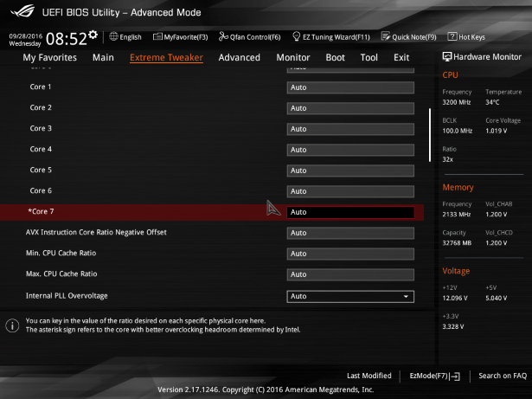Click the Min. CPU Cache Ratio field
532x399 pixels.
tap(350, 254)
